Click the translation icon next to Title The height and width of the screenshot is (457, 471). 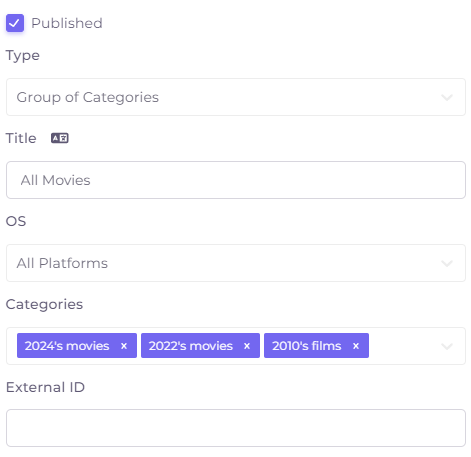(60, 138)
